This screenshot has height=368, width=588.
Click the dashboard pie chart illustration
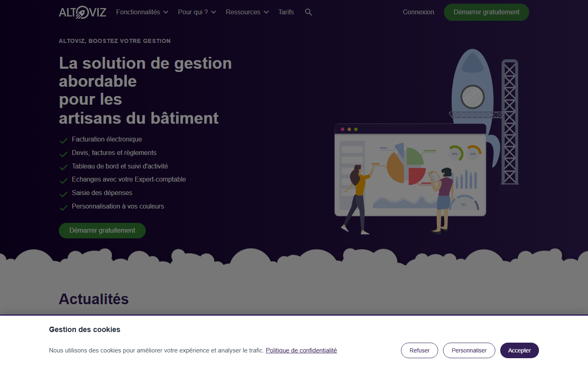[x=406, y=164]
